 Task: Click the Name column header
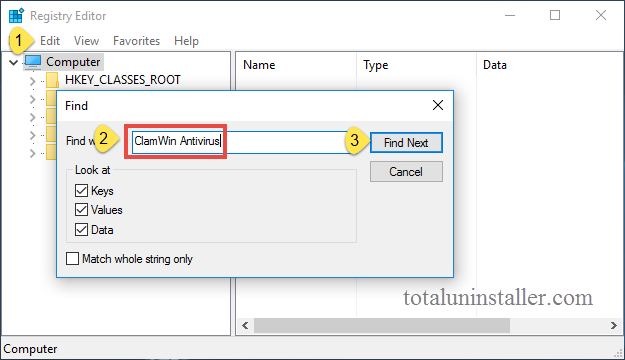259,65
